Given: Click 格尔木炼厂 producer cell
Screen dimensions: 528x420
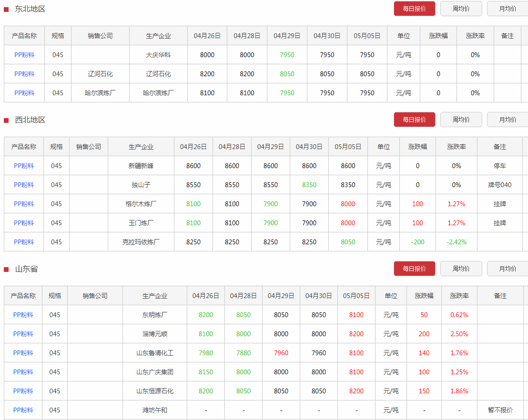Looking at the screenshot, I should 141,204.
